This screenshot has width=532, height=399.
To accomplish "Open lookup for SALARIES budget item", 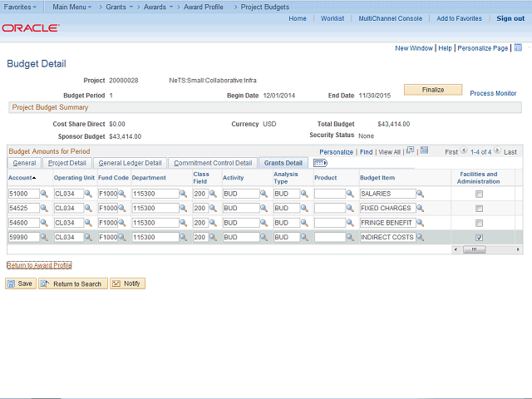I will (x=420, y=194).
